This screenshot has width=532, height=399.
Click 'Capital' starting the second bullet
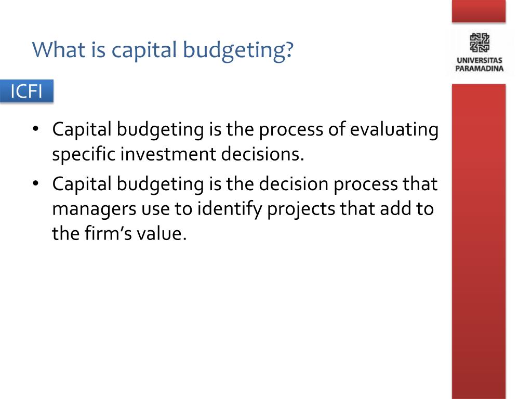point(82,184)
